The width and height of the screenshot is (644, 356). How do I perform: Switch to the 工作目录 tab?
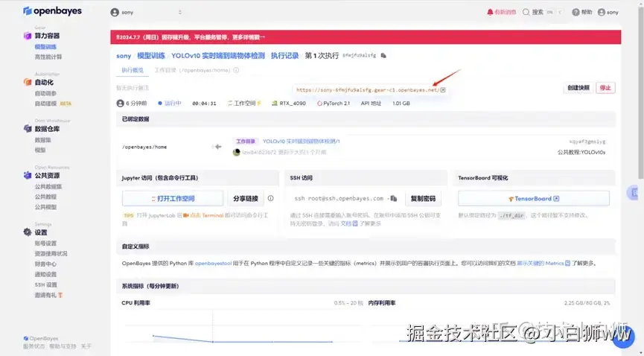coord(192,70)
